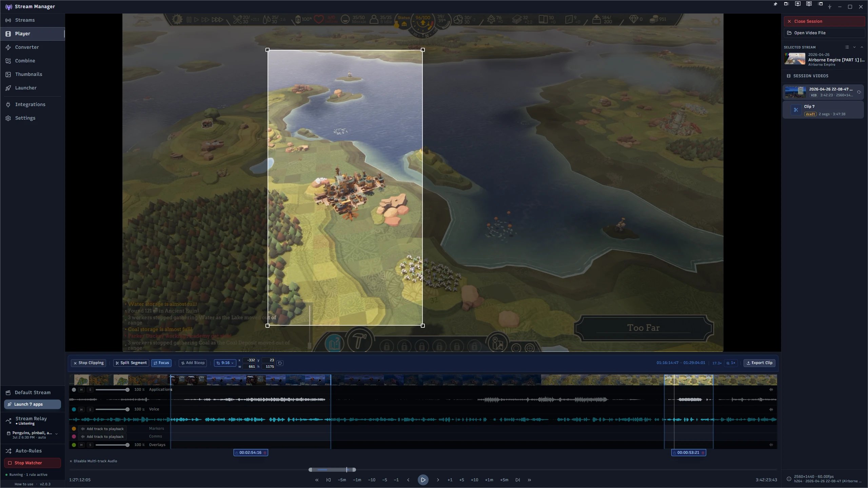Click the crop x position field
The image size is (868, 488).
pos(249,360)
